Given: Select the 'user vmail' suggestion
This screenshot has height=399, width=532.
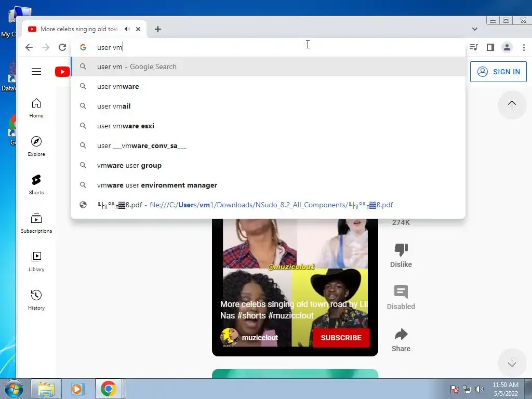Looking at the screenshot, I should pyautogui.click(x=268, y=106).
